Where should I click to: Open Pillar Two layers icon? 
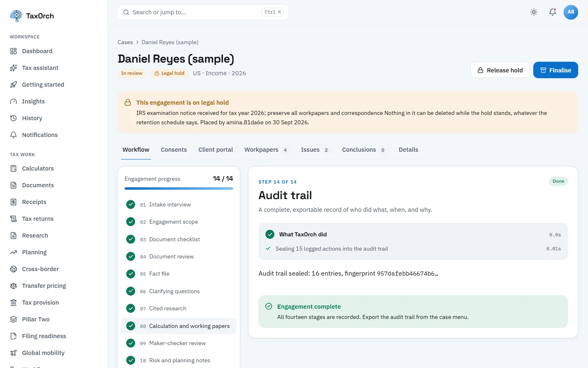[x=13, y=319]
